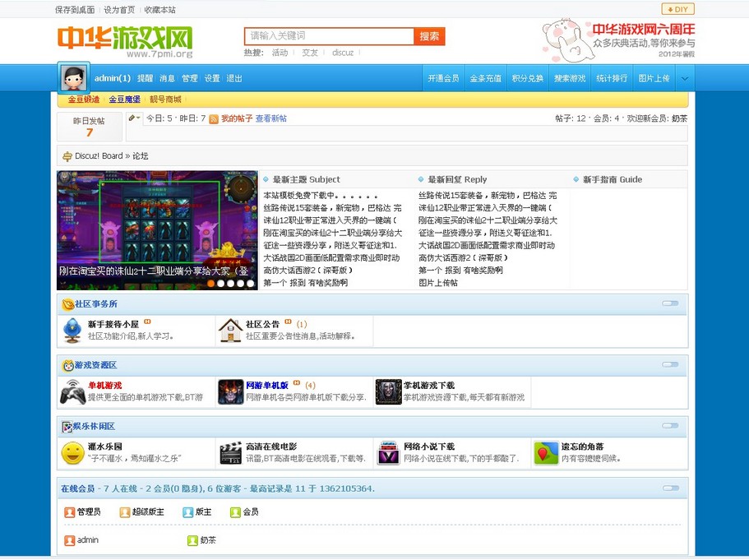Open the 金豆魔堡 link

[125, 100]
